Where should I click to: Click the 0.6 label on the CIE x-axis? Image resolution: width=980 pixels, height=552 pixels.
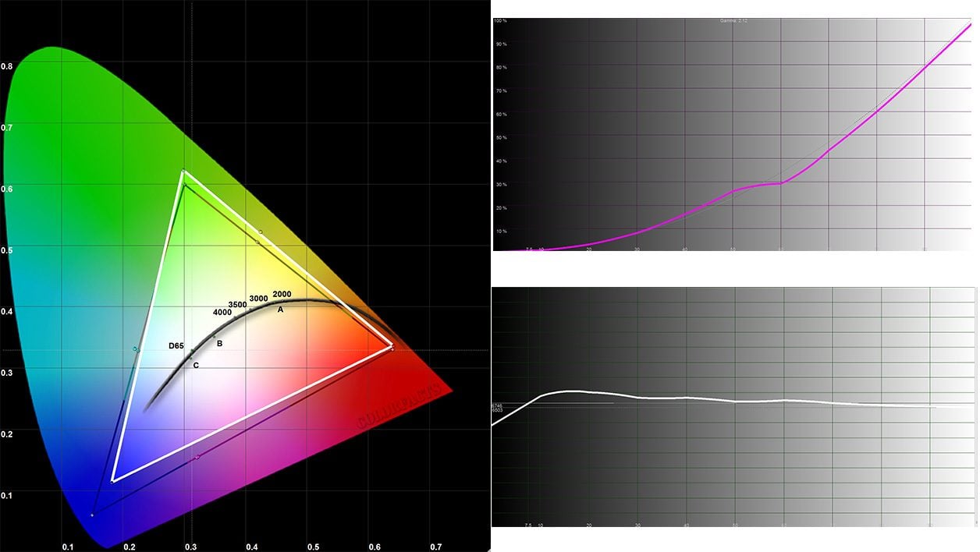click(x=374, y=547)
